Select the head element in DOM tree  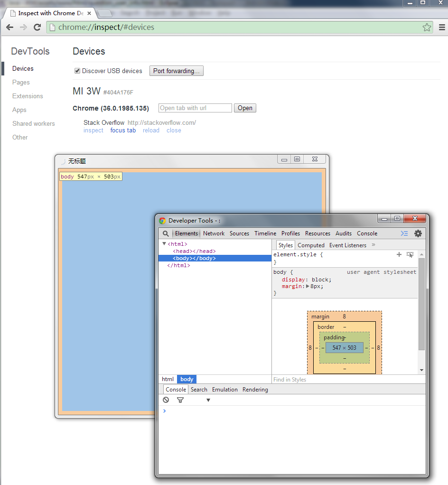tap(194, 251)
